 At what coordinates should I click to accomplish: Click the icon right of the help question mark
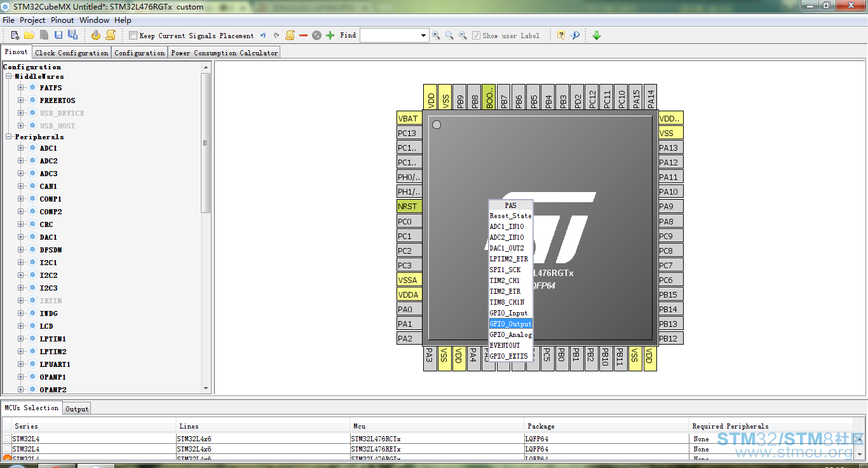pos(575,36)
